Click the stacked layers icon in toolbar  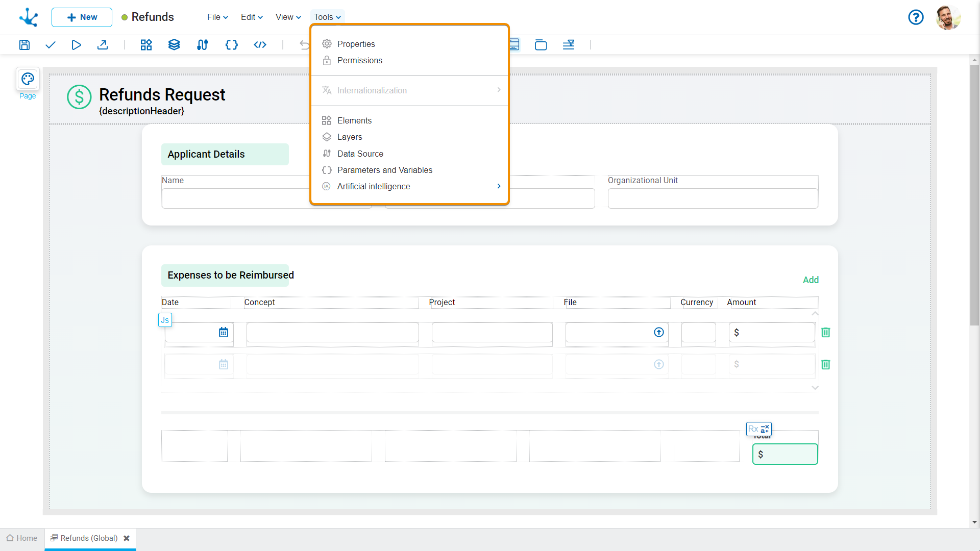[175, 44]
